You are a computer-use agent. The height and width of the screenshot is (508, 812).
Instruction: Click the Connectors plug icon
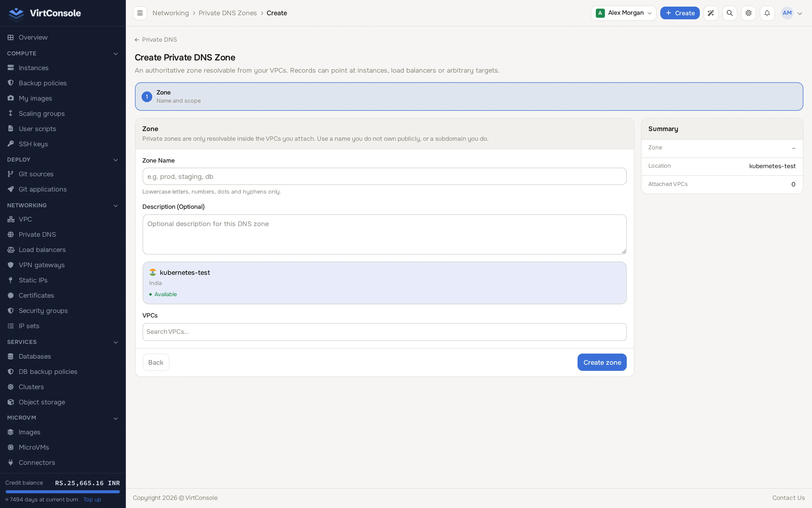click(x=11, y=463)
